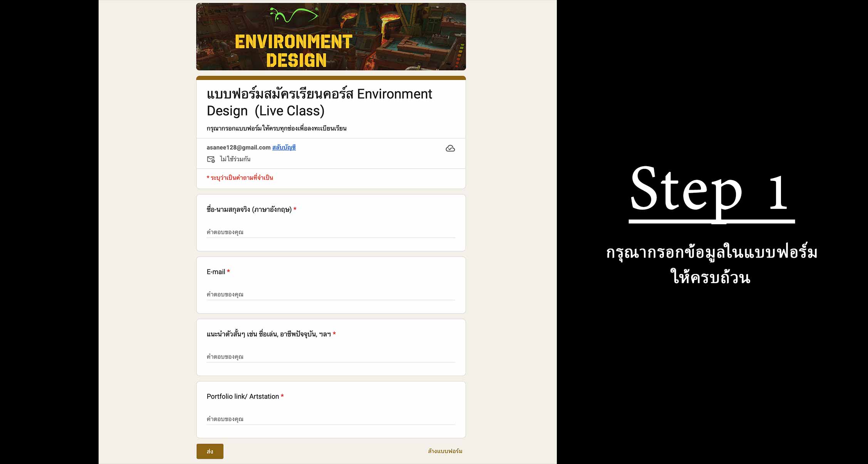Viewport: 868px width, 464px height.
Task: Click the Portfolio link/ Artstation question label
Action: coord(243,396)
